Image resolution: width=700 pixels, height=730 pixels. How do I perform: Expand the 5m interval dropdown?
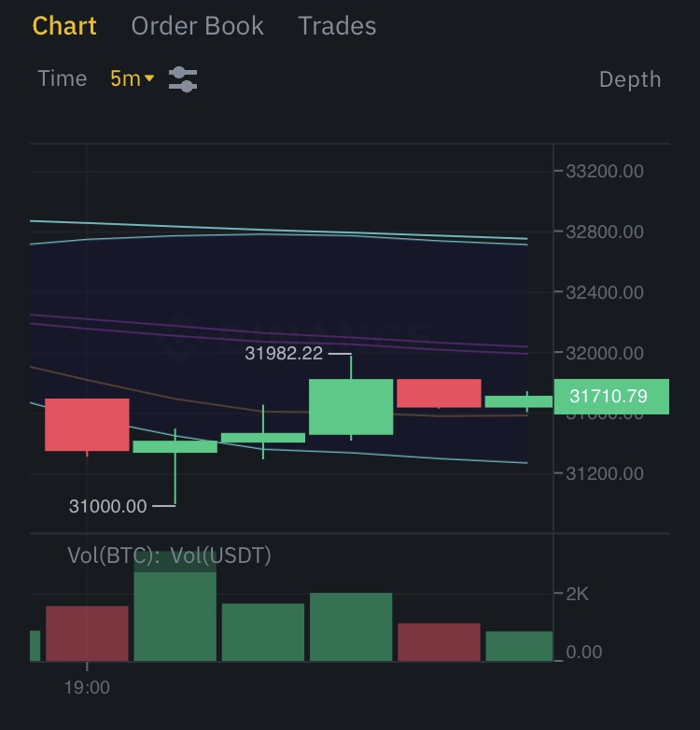(x=132, y=79)
